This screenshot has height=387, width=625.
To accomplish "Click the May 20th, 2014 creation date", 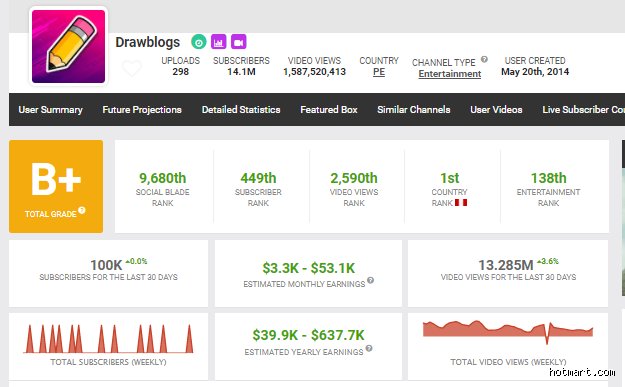I will point(535,72).
